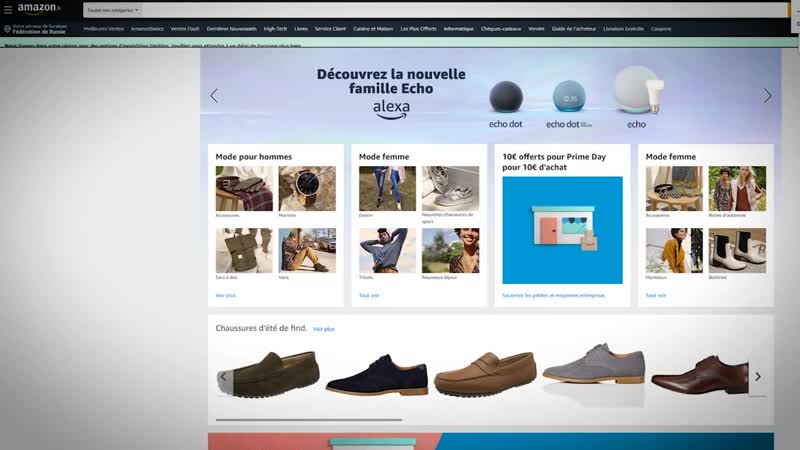Open the Prime Day blue storefront image
The height and width of the screenshot is (450, 800).
pyautogui.click(x=562, y=230)
